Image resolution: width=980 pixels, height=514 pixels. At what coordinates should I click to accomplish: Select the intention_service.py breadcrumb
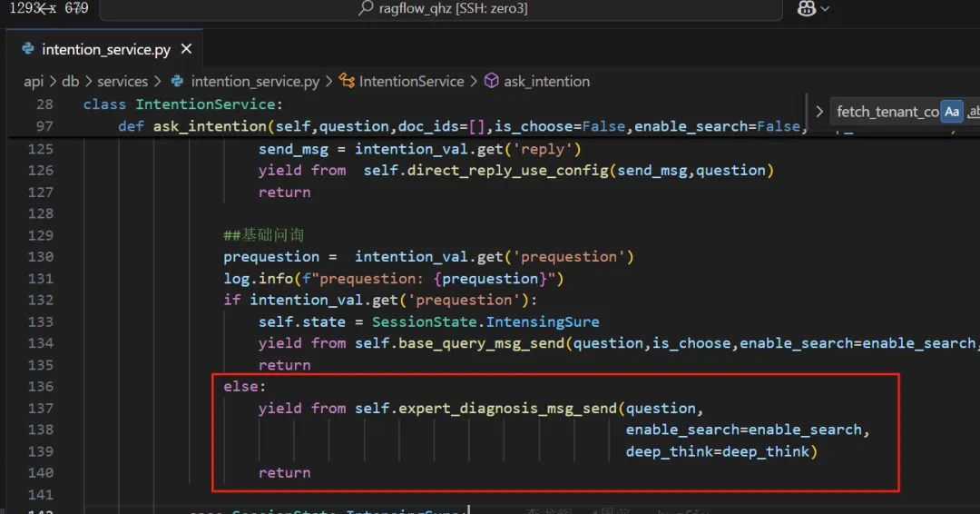pos(255,82)
